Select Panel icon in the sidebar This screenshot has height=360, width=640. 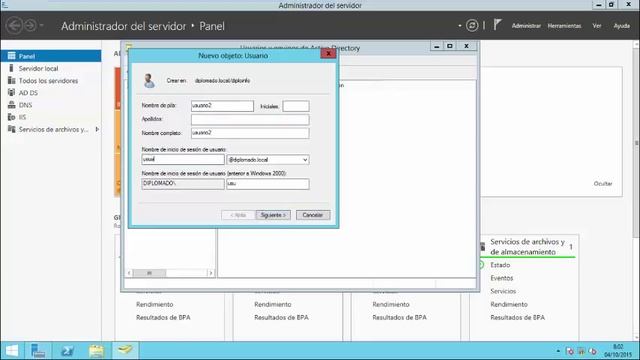click(x=11, y=56)
